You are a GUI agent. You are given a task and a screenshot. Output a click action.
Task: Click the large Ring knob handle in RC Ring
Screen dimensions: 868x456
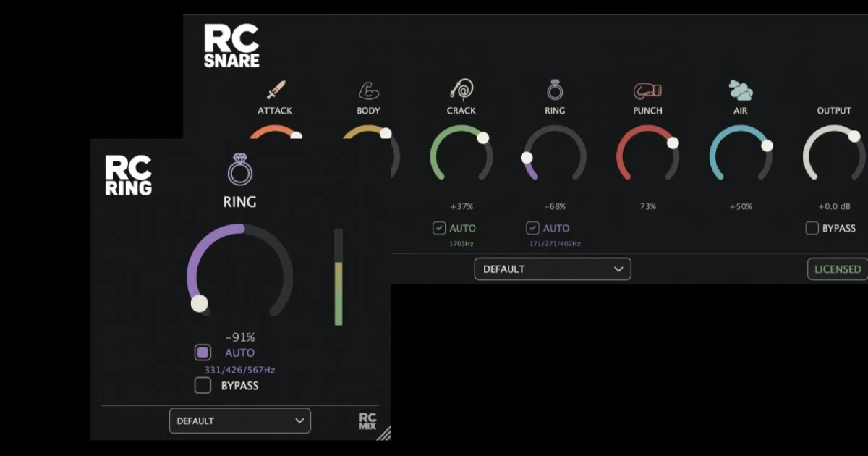click(199, 303)
